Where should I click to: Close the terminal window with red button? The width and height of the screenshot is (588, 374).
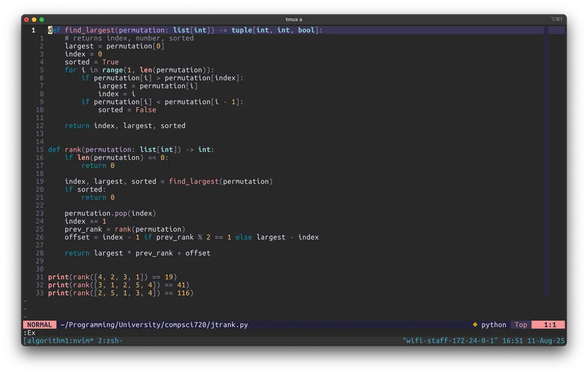click(x=27, y=20)
